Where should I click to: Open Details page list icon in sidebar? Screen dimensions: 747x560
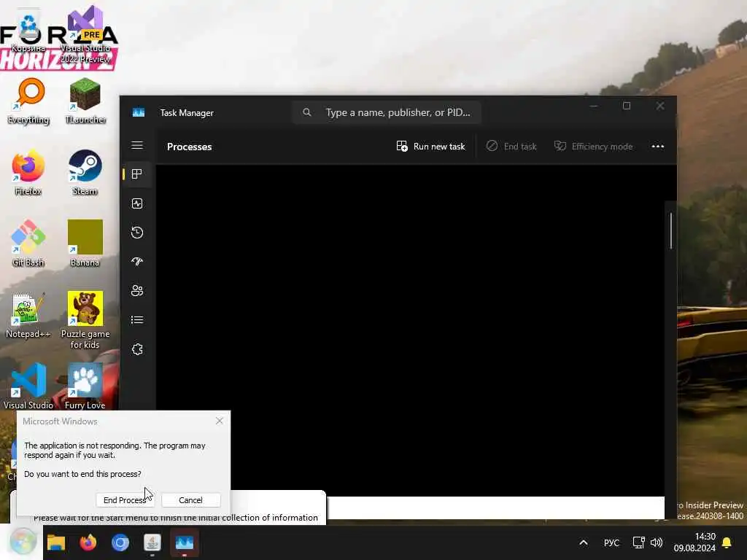pos(137,320)
